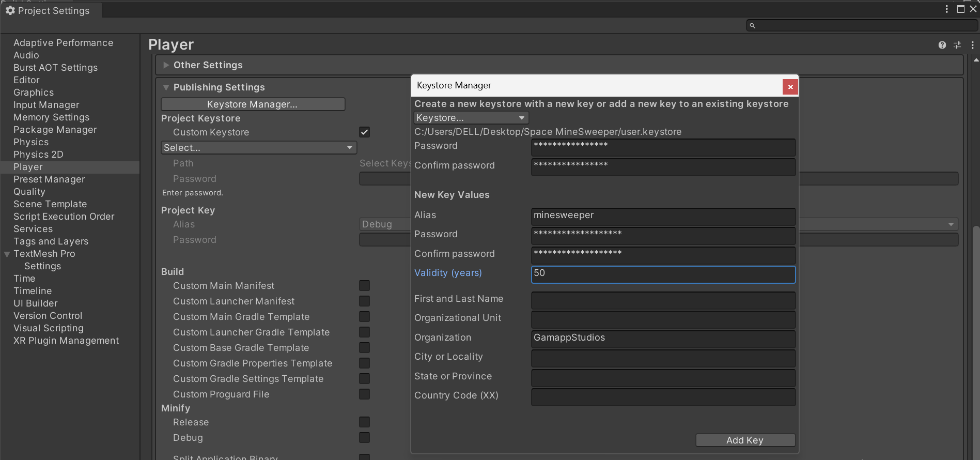Click the Project Settings window options menu
980x460 pixels.
click(x=946, y=9)
